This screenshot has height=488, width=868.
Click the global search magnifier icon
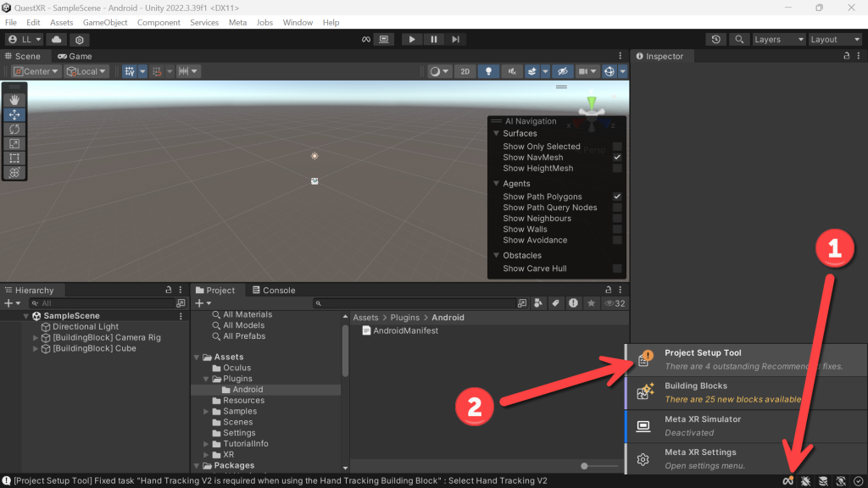tap(739, 39)
